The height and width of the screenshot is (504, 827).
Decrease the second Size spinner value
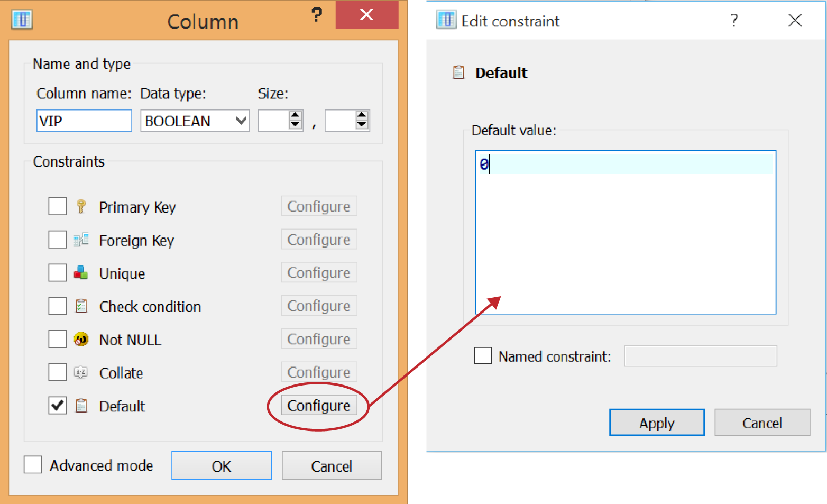(362, 125)
